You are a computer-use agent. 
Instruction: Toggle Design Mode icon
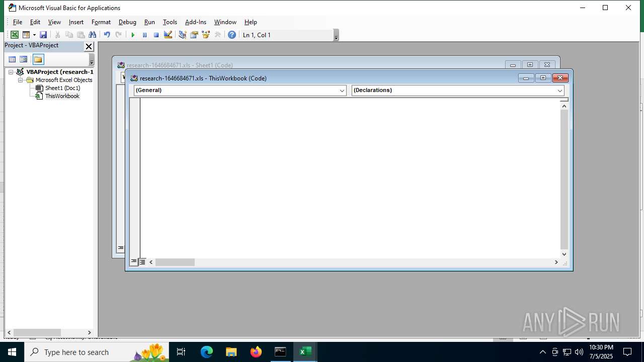(168, 35)
